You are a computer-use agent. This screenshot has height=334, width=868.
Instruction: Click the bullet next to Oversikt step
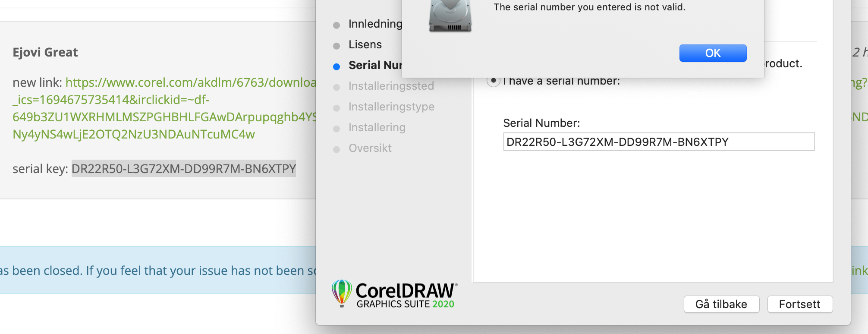tap(337, 149)
